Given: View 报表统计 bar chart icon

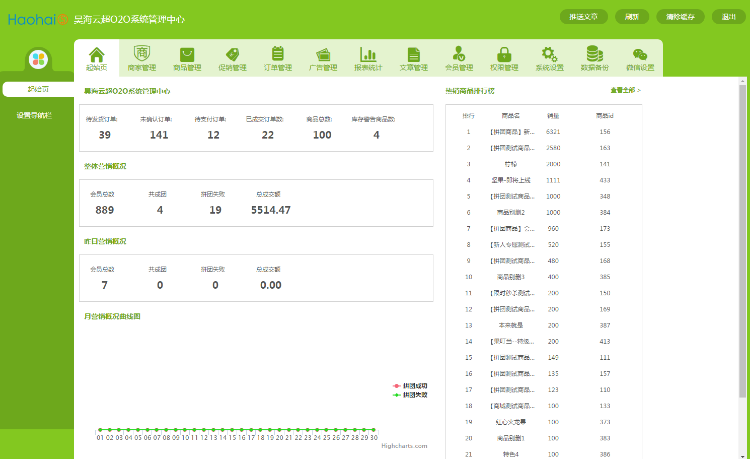Looking at the screenshot, I should tap(368, 54).
